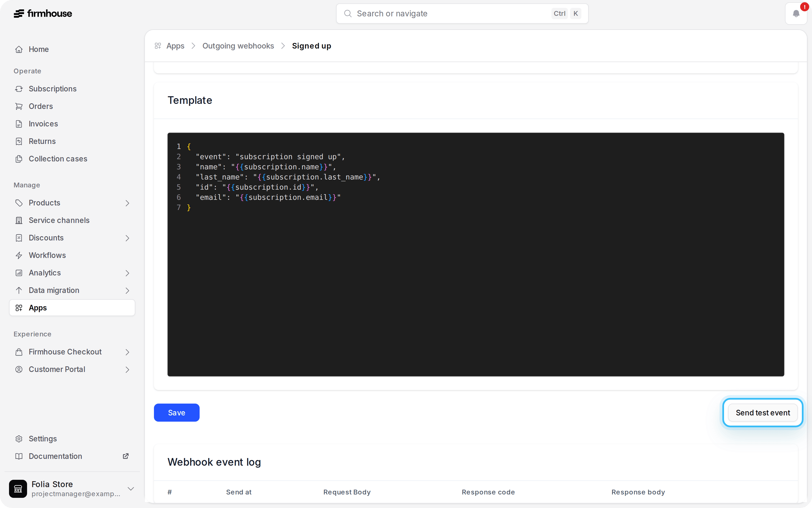
Task: Open Collection cases page
Action: point(72,159)
